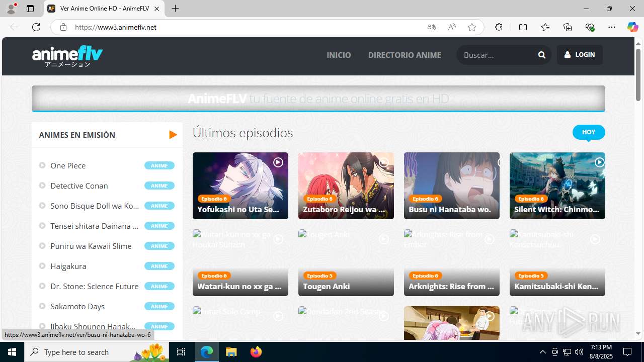The width and height of the screenshot is (644, 362).
Task: View site information lock icon
Action: [63, 27]
